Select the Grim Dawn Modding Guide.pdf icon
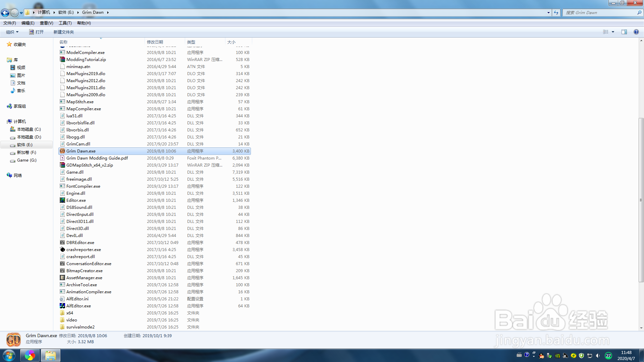 coord(62,158)
